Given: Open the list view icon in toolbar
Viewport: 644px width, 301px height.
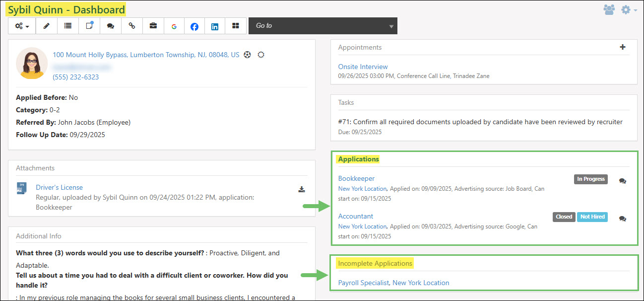Looking at the screenshot, I should 67,26.
